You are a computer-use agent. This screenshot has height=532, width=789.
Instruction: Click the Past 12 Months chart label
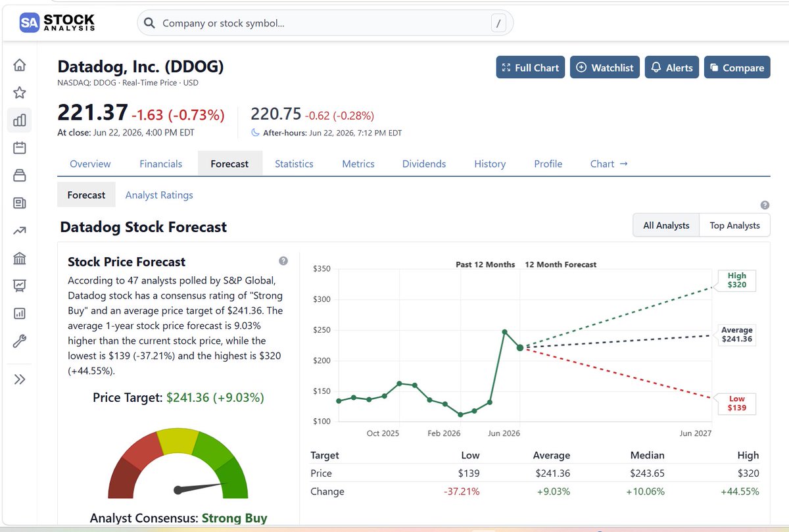click(485, 264)
